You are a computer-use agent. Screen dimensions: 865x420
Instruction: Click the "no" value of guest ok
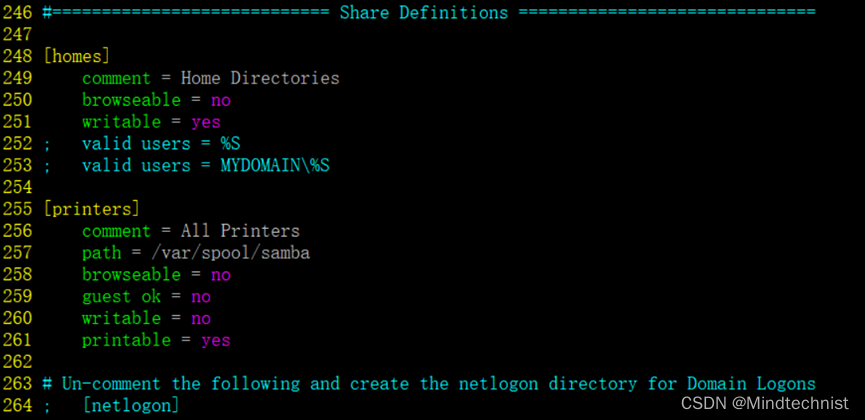[x=200, y=297]
